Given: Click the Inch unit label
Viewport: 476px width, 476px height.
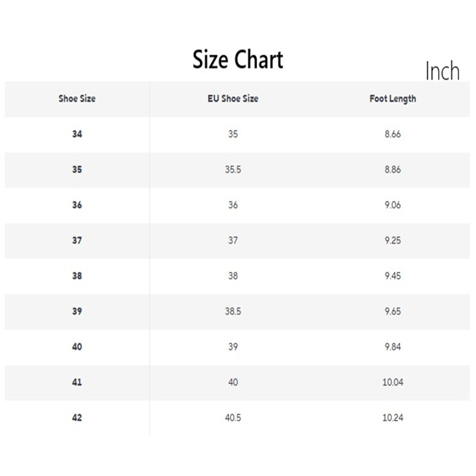Looking at the screenshot, I should pyautogui.click(x=442, y=71).
